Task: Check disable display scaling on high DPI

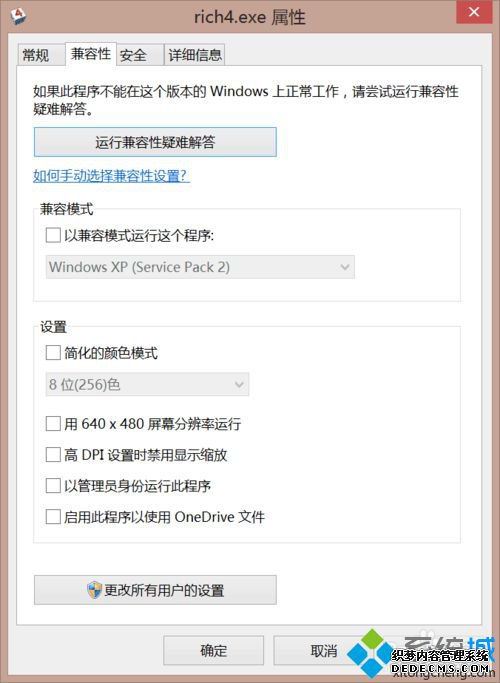Action: coord(53,455)
